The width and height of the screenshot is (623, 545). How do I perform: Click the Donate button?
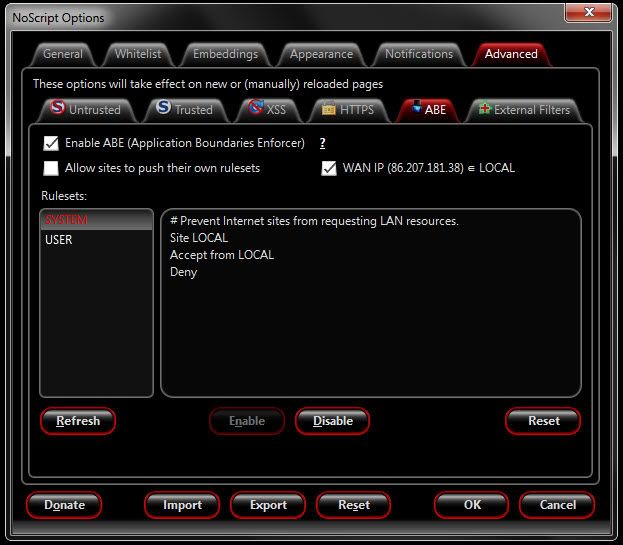tap(64, 505)
